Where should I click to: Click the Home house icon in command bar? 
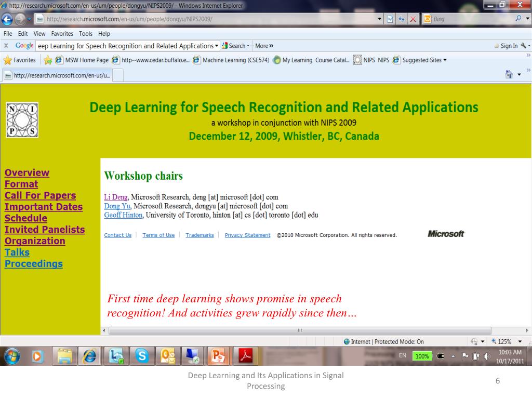click(509, 74)
